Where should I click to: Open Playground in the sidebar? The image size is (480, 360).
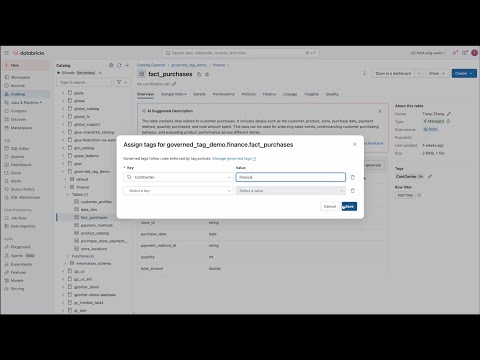[x=20, y=247]
